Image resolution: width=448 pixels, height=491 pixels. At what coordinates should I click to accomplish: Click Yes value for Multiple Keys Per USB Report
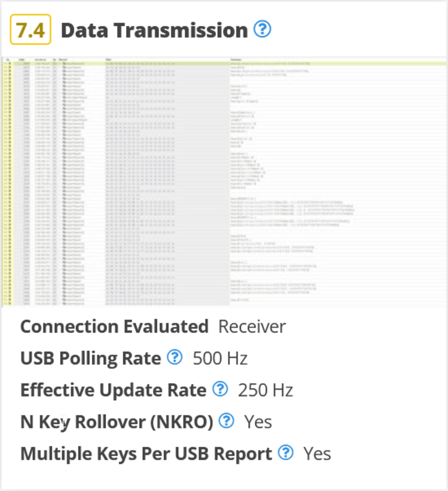[317, 454]
